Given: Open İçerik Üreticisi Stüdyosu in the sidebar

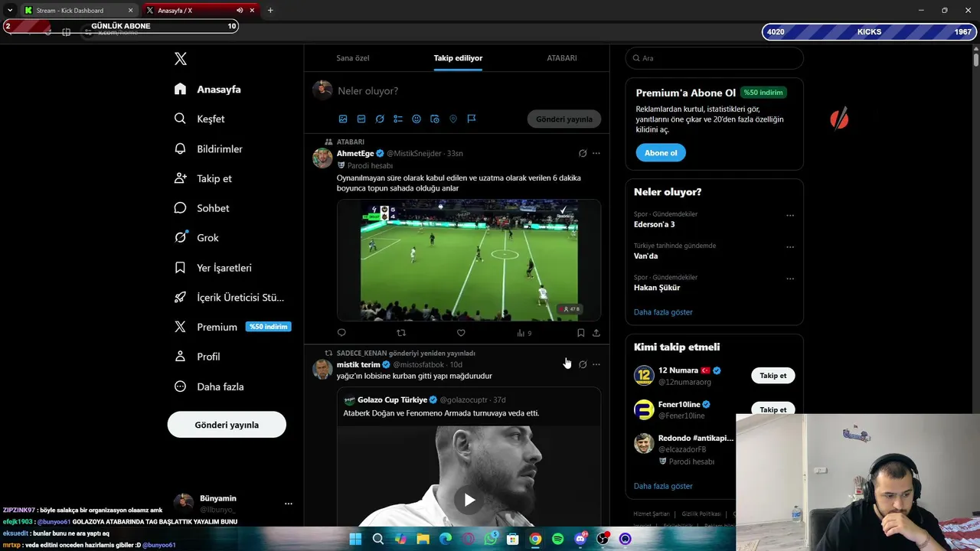Looking at the screenshot, I should tap(230, 298).
